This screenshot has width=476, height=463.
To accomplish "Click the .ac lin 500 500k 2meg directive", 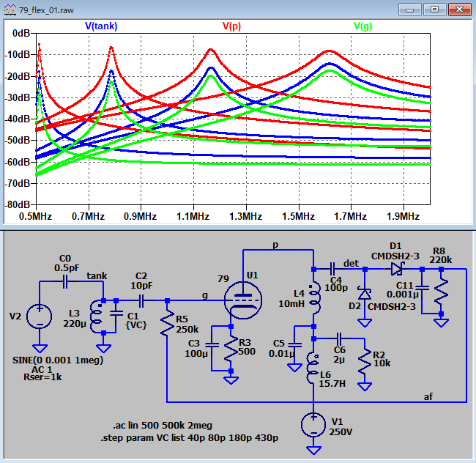I will pyautogui.click(x=163, y=426).
